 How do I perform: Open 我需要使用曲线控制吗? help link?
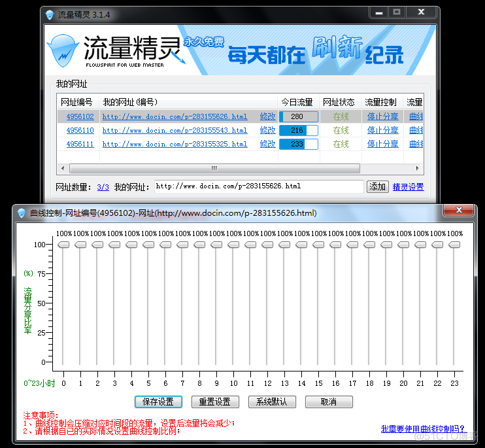423,429
